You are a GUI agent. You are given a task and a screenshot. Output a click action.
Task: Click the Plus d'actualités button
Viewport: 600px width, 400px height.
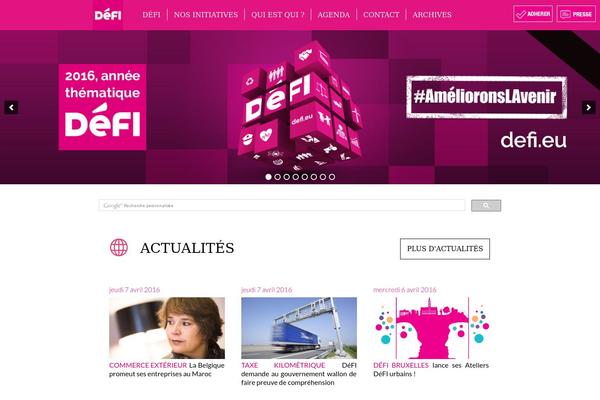pos(445,249)
